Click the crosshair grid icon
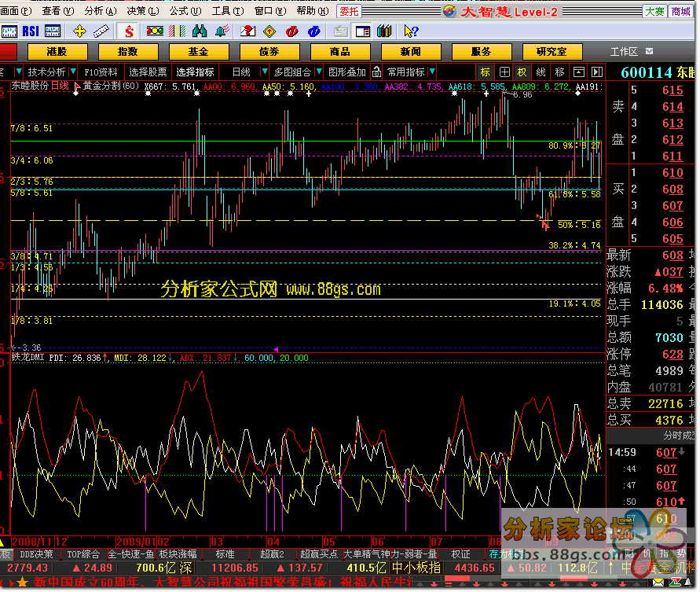Screen dimensions: 700x592 coord(504,72)
